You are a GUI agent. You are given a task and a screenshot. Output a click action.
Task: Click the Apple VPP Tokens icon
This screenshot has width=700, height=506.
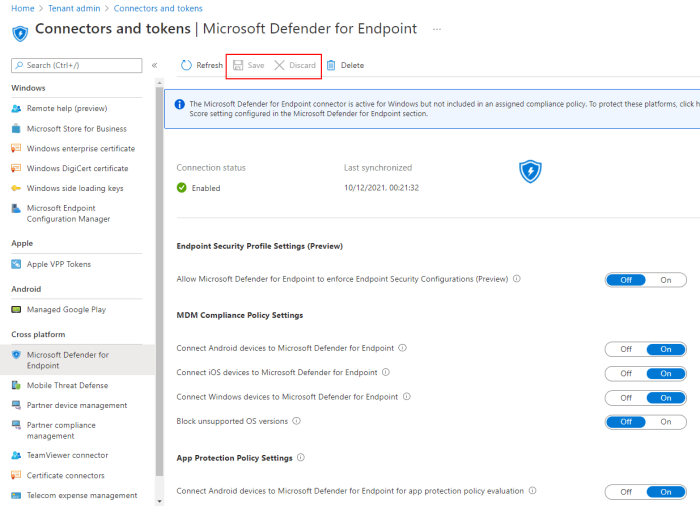(16, 264)
